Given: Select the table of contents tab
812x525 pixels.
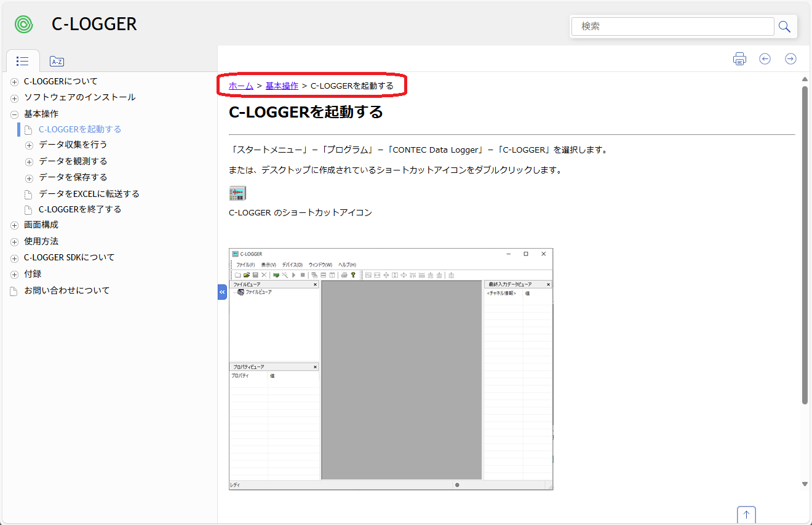Looking at the screenshot, I should click(23, 62).
